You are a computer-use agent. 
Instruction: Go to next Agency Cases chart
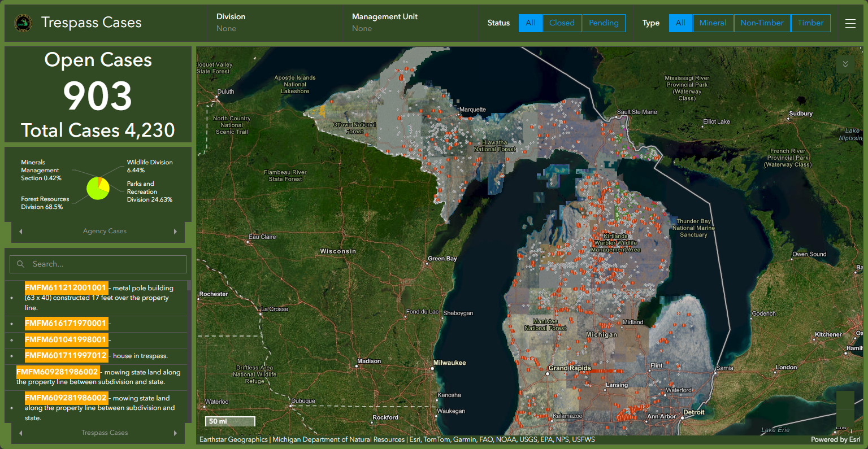pos(175,231)
